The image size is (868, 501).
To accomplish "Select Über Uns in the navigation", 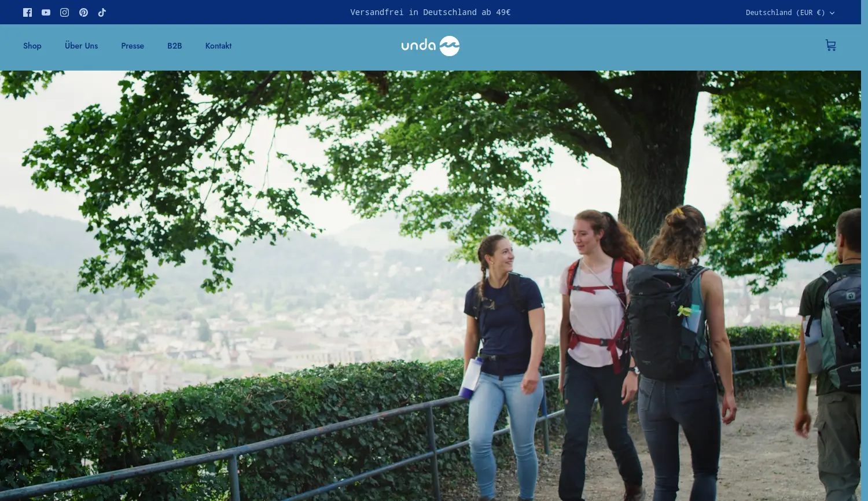I will tap(81, 46).
